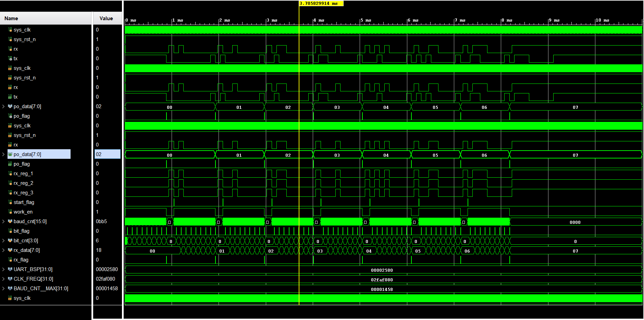Expand the CLK_FREQ[31:0] bus
Screen dimensions: 644x320
point(3,279)
